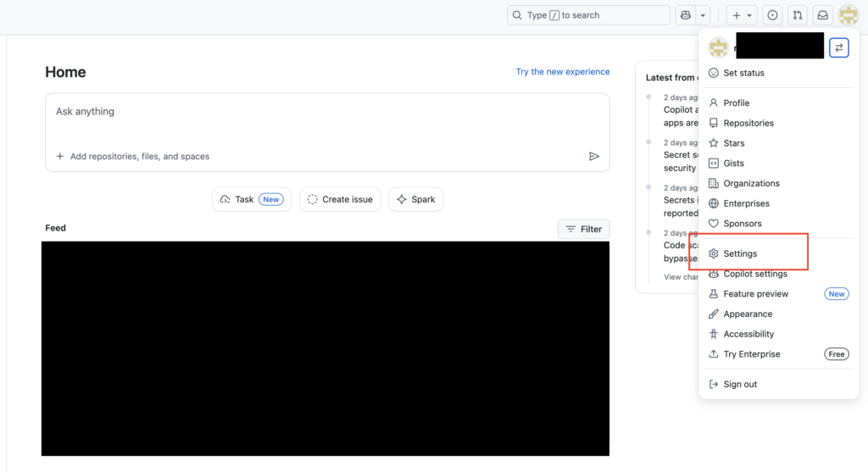Open Profile from the user menu
Screen dimensions: 868x472
point(778,103)
